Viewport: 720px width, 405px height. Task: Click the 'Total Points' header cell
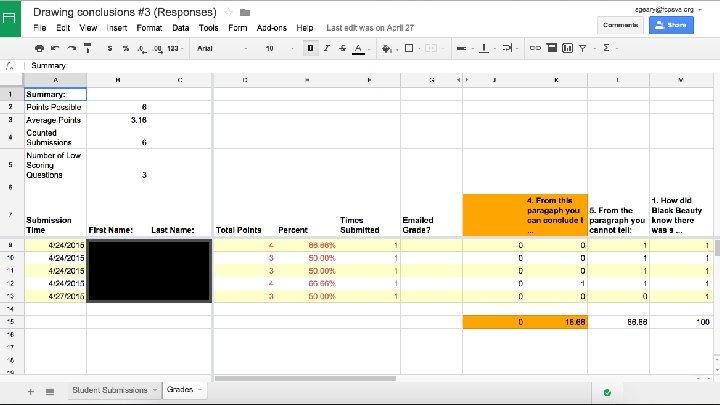(x=244, y=215)
